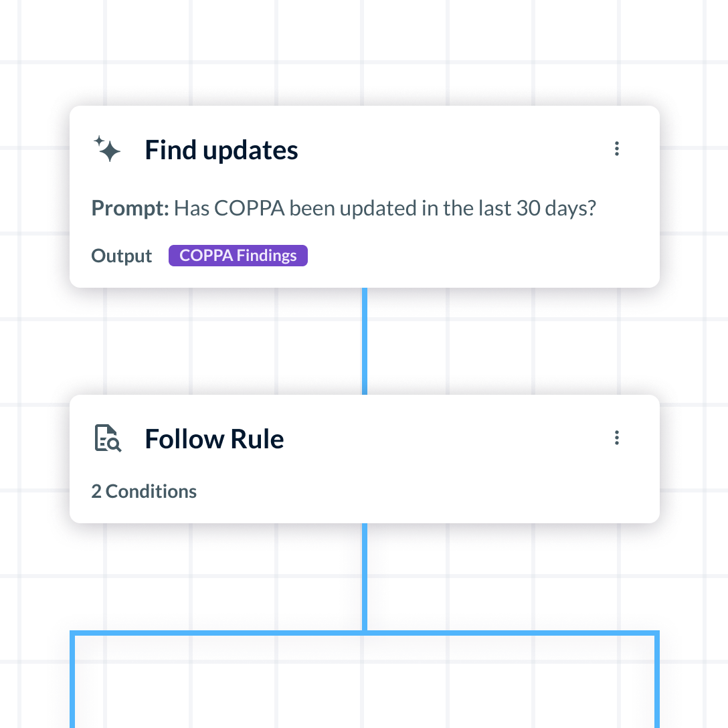Open the kebab menu on Find updates node

[616, 149]
